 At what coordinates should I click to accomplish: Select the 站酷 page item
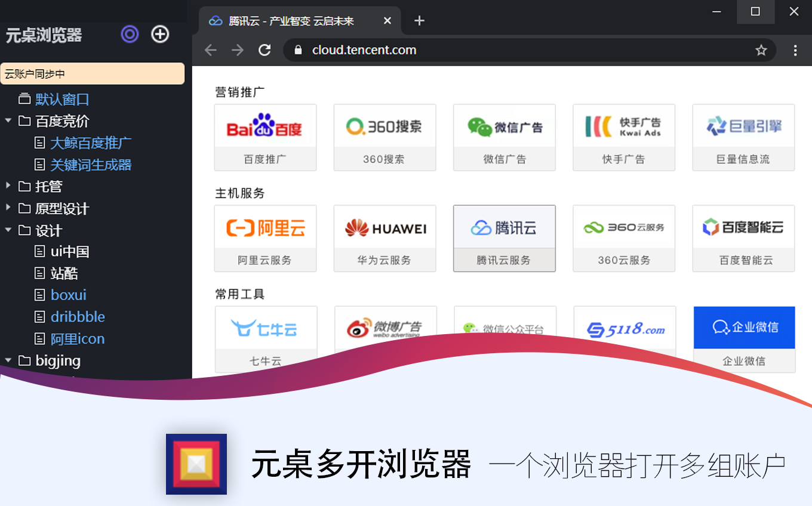(x=64, y=273)
